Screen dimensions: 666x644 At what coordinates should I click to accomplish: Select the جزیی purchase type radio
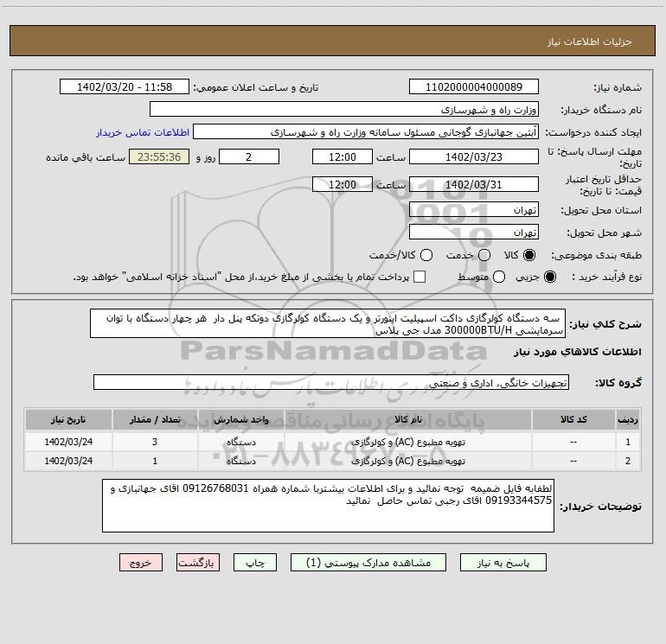pos(550,277)
